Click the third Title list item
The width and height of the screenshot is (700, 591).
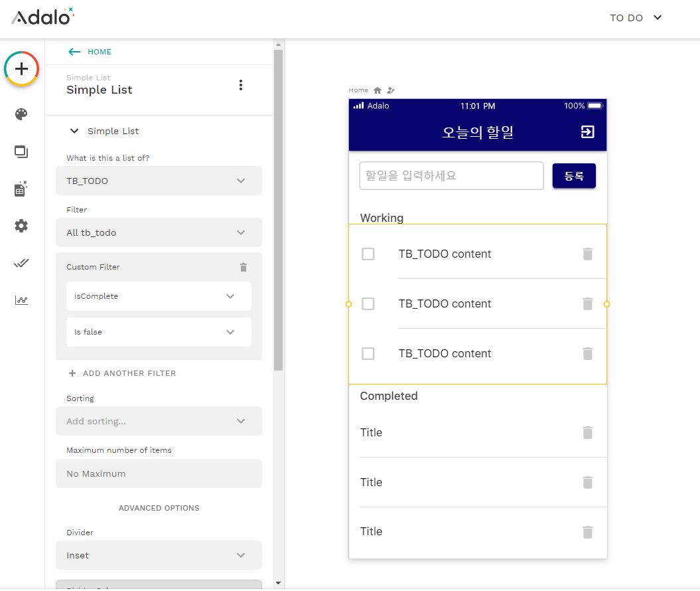(371, 532)
